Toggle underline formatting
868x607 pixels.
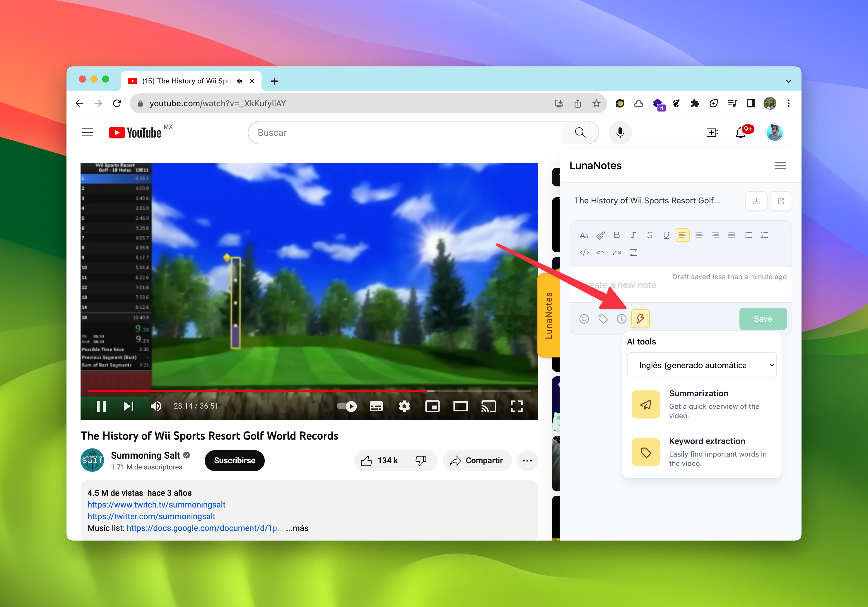666,235
